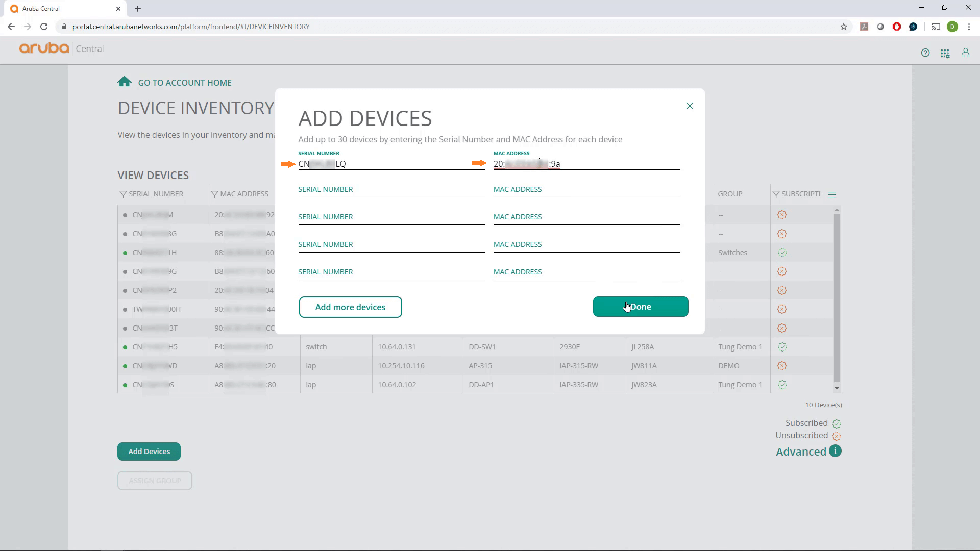Image resolution: width=980 pixels, height=551 pixels.
Task: Bookmark the page using the star icon
Action: (x=844, y=26)
